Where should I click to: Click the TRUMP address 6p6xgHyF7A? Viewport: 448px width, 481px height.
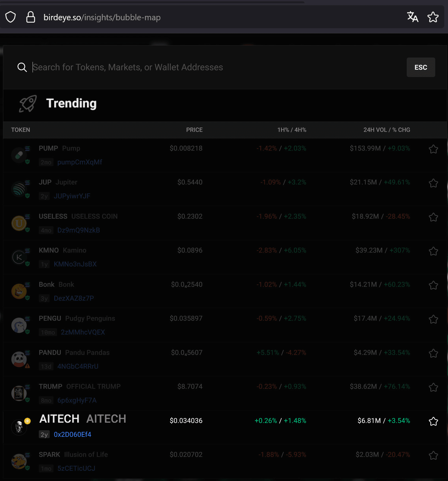coord(77,400)
